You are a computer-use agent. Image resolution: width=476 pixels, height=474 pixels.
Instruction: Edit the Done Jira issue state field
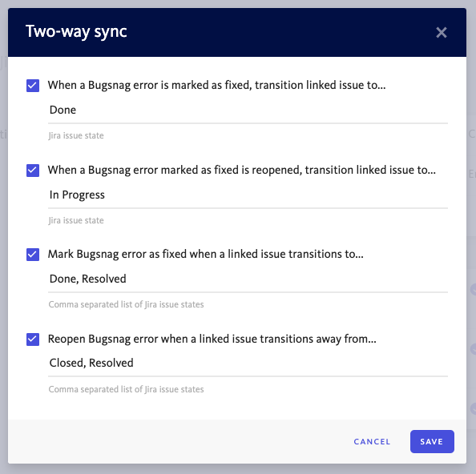tap(248, 110)
